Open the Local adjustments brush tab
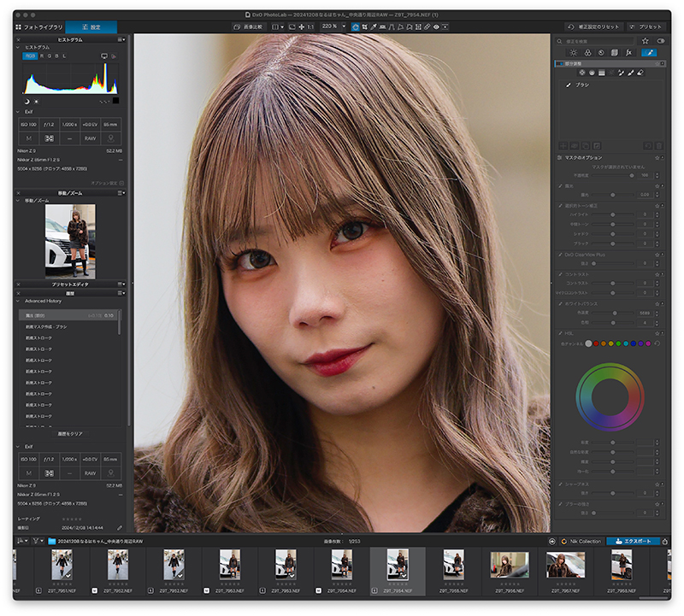The height and width of the screenshot is (616, 684). click(x=649, y=53)
